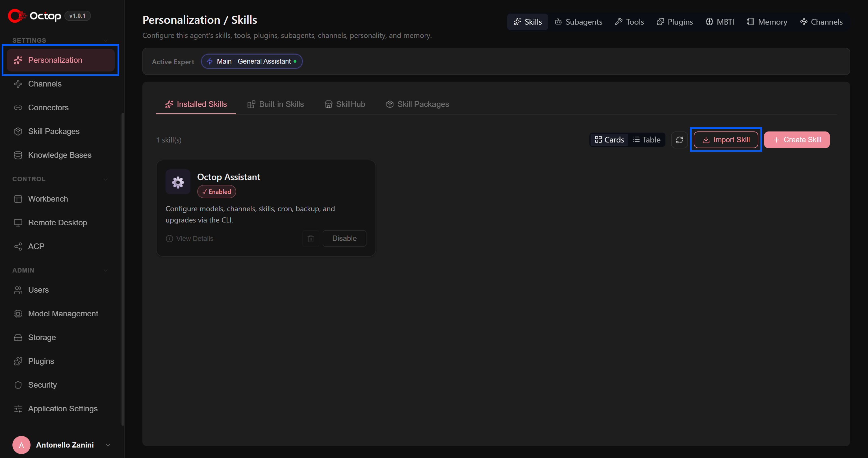The height and width of the screenshot is (458, 868).
Task: Collapse the SETTINGS section
Action: (x=106, y=40)
